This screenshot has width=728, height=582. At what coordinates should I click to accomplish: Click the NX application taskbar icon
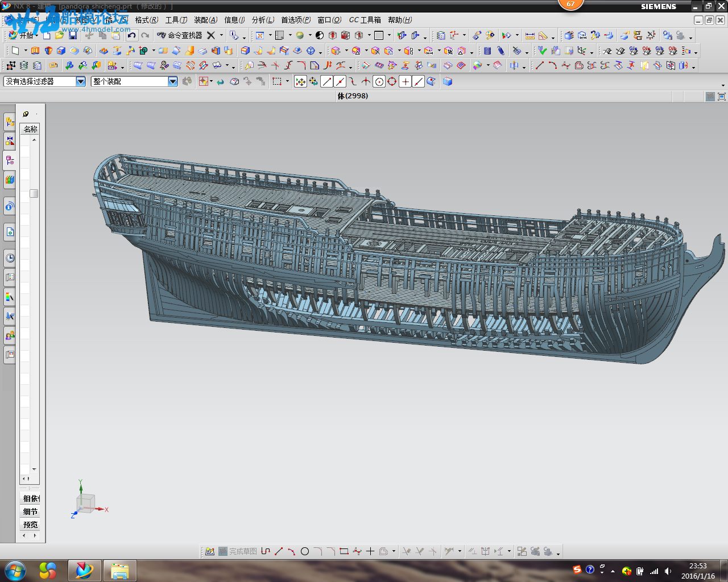pyautogui.click(x=85, y=571)
